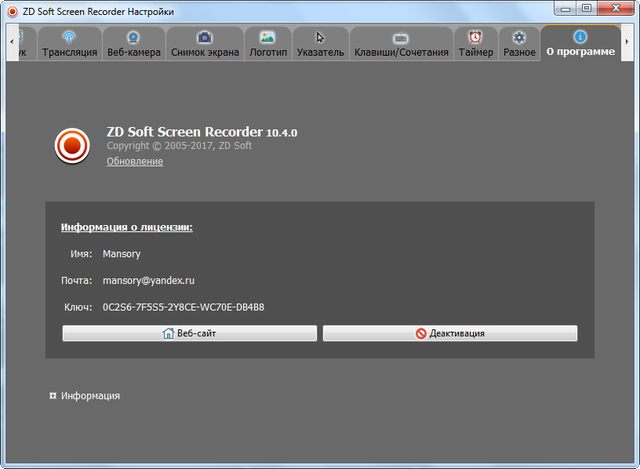Open the Трансляция broadcast tab icon
The width and height of the screenshot is (640, 469).
(69, 37)
